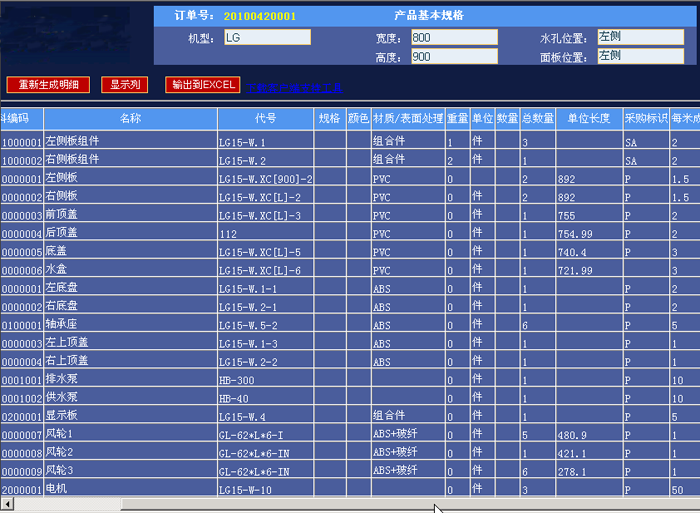Select the 面板位置 field
Image resolution: width=700 pixels, height=513 pixels.
tap(640, 57)
